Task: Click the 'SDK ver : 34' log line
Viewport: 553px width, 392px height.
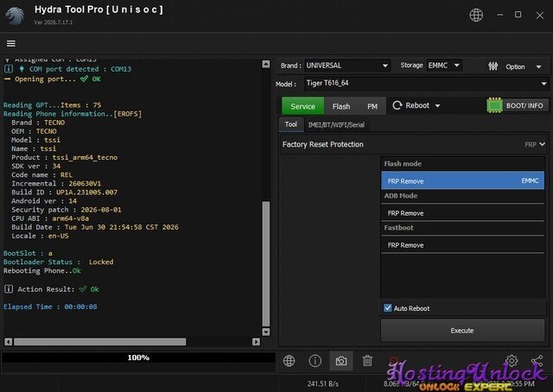Action: coord(36,166)
